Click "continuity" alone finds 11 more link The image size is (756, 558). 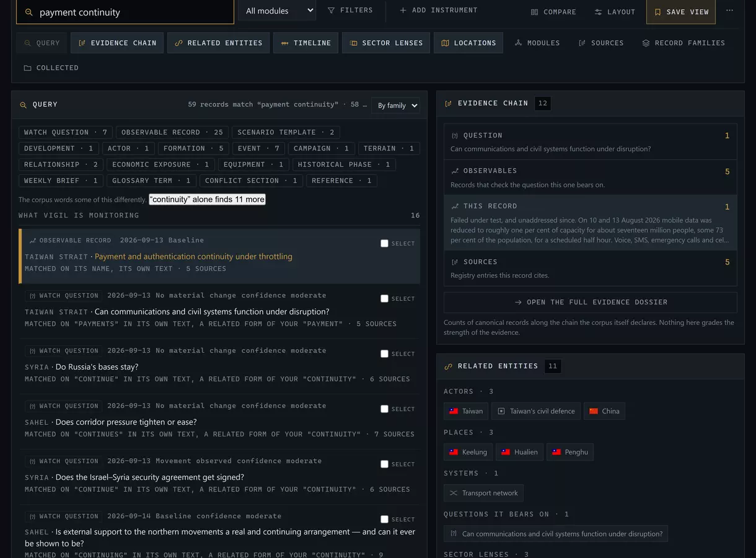[x=208, y=199]
